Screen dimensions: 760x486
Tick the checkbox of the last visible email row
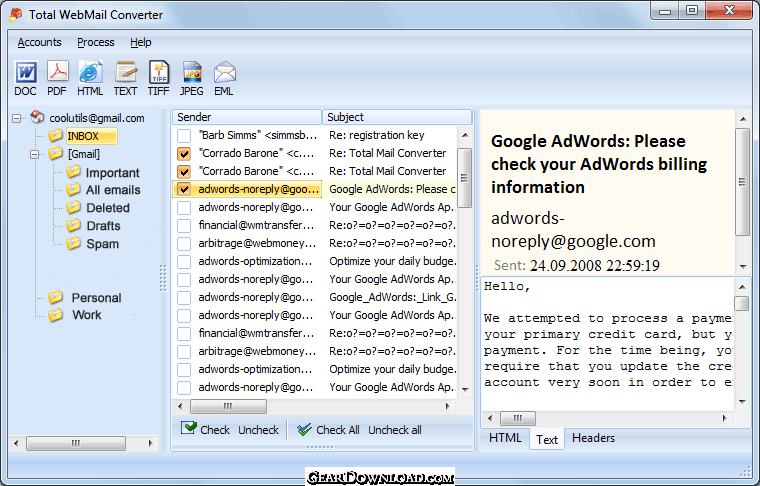[x=184, y=388]
